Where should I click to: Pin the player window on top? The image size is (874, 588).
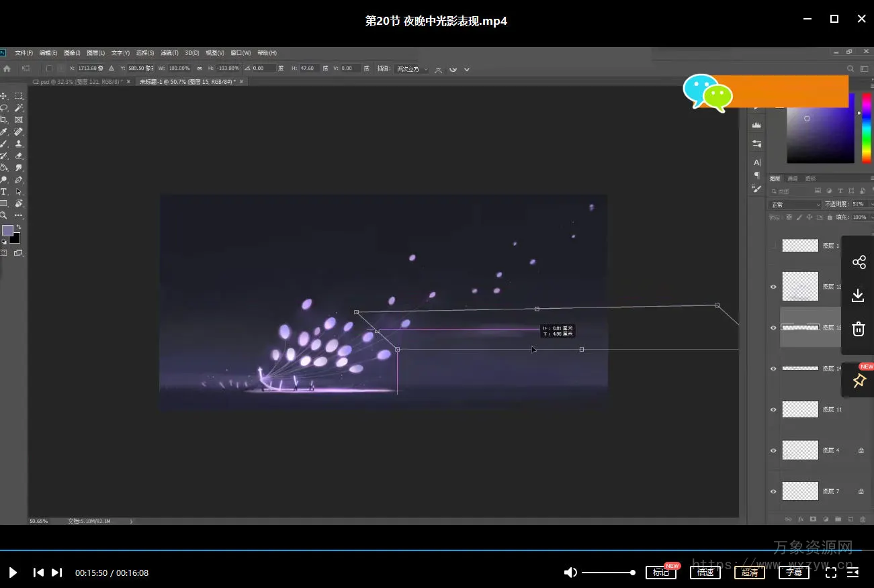[859, 381]
